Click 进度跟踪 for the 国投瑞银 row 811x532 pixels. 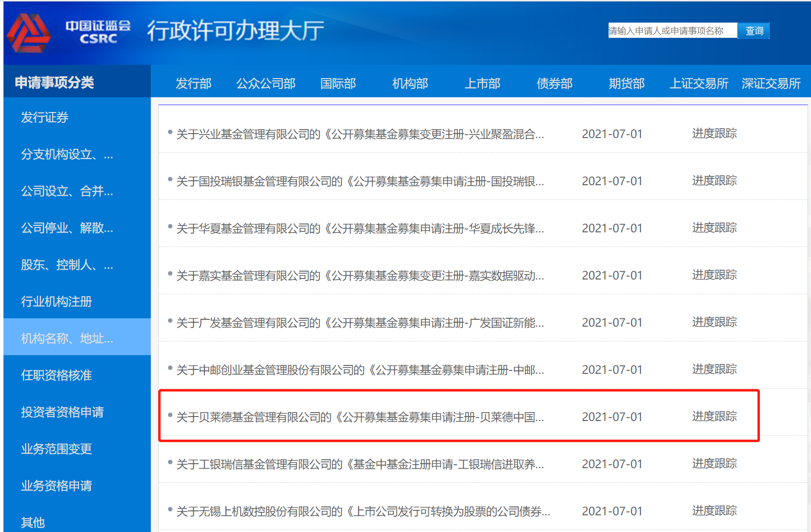pos(714,181)
